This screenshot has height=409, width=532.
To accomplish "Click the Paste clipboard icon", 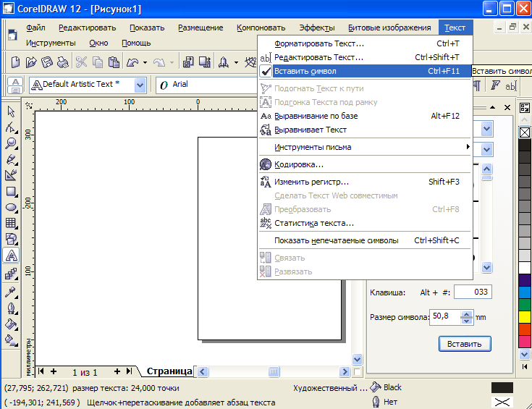I will point(114,62).
